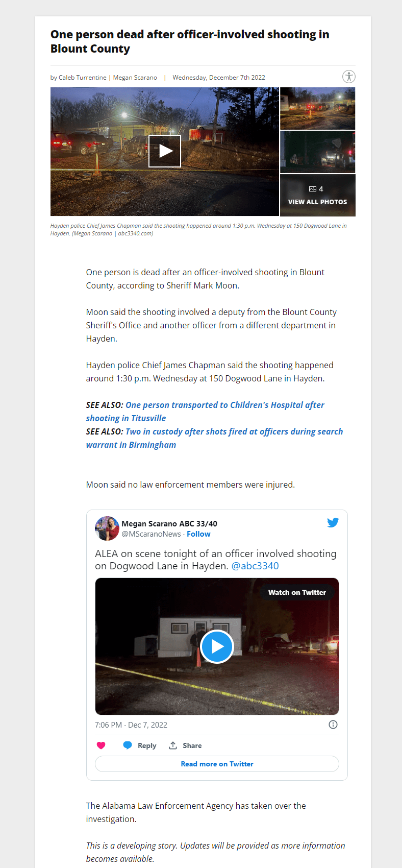Open the accessibility options icon
402x868 pixels.
click(349, 77)
